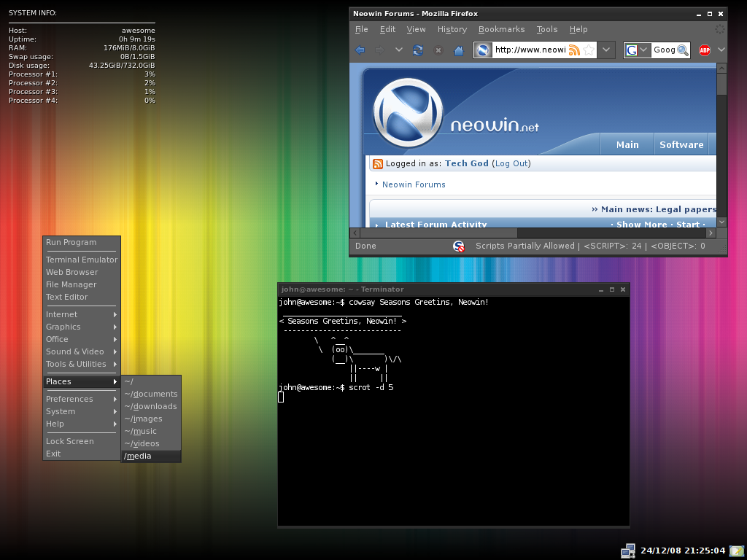This screenshot has width=747, height=560.
Task: Click the Log Out link
Action: tap(511, 163)
